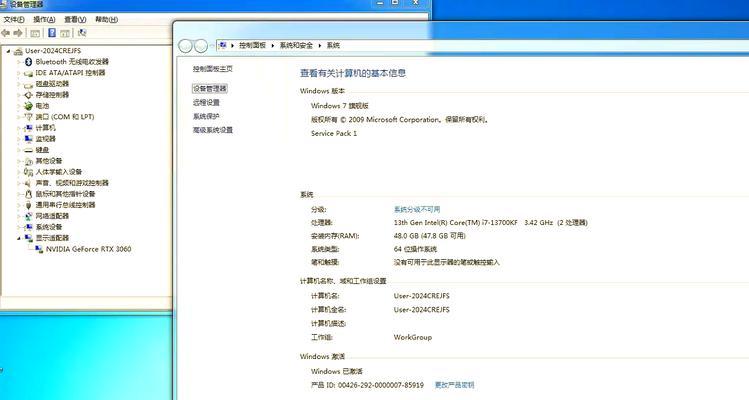
Task: Expand the 电池 node
Action: click(x=19, y=106)
